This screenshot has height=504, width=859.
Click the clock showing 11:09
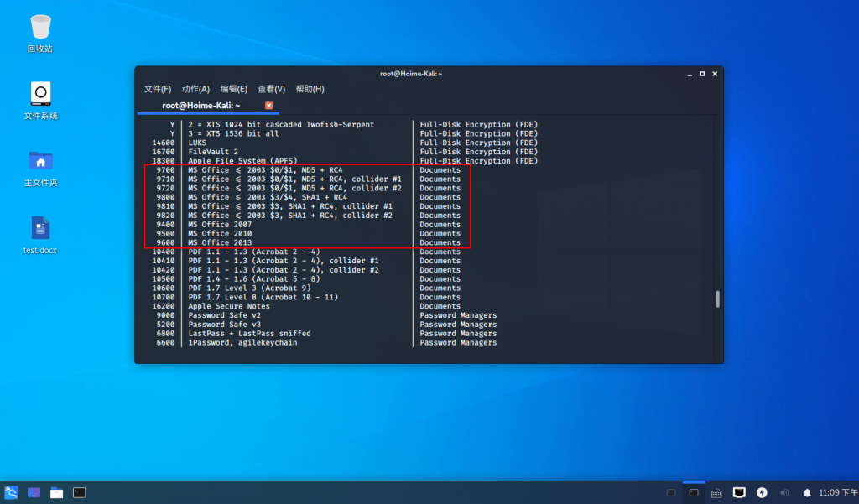pyautogui.click(x=838, y=492)
